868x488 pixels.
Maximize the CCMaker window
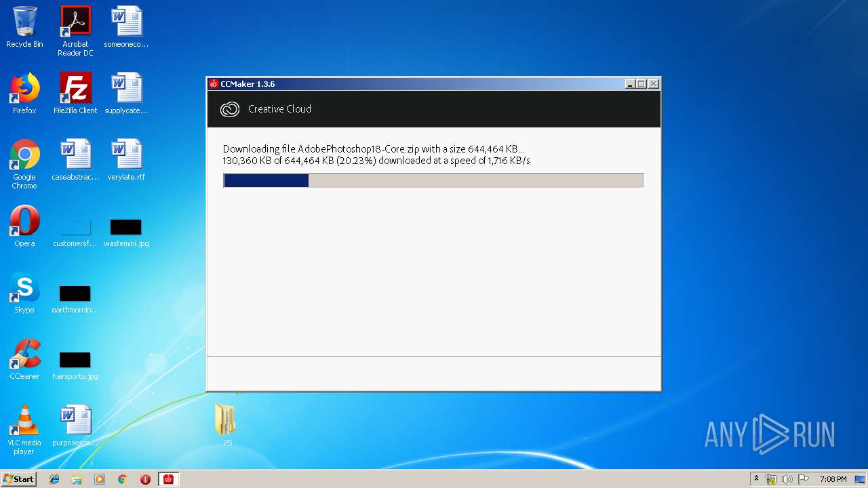click(x=641, y=84)
